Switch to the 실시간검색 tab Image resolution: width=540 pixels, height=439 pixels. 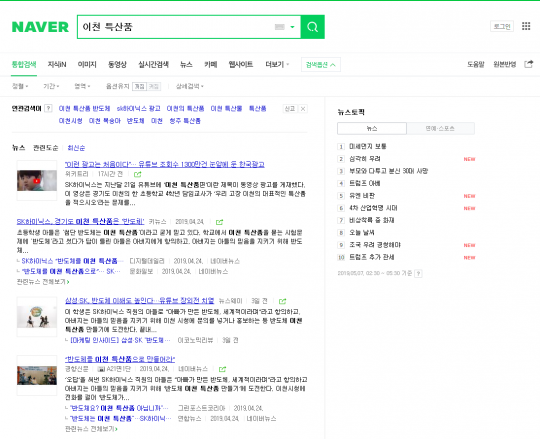(x=153, y=64)
